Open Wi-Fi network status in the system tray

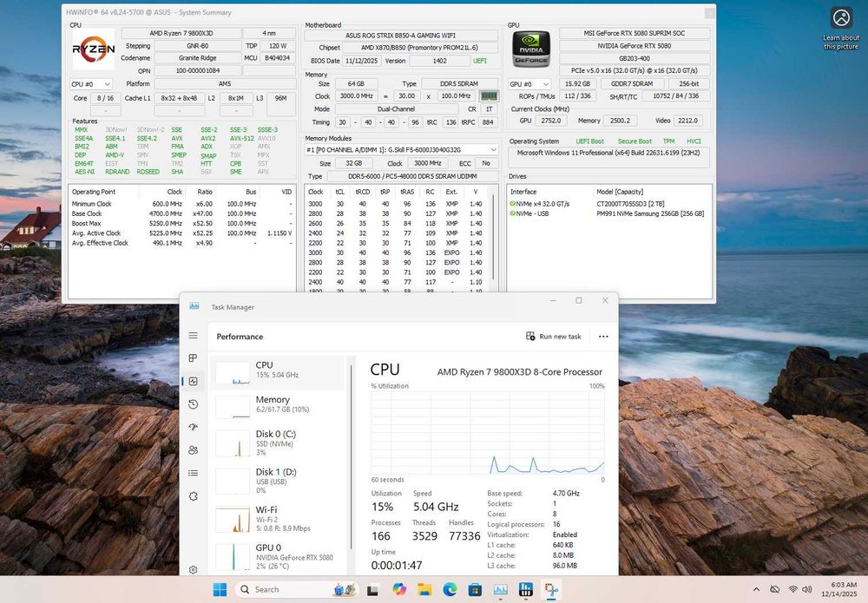pyautogui.click(x=793, y=590)
